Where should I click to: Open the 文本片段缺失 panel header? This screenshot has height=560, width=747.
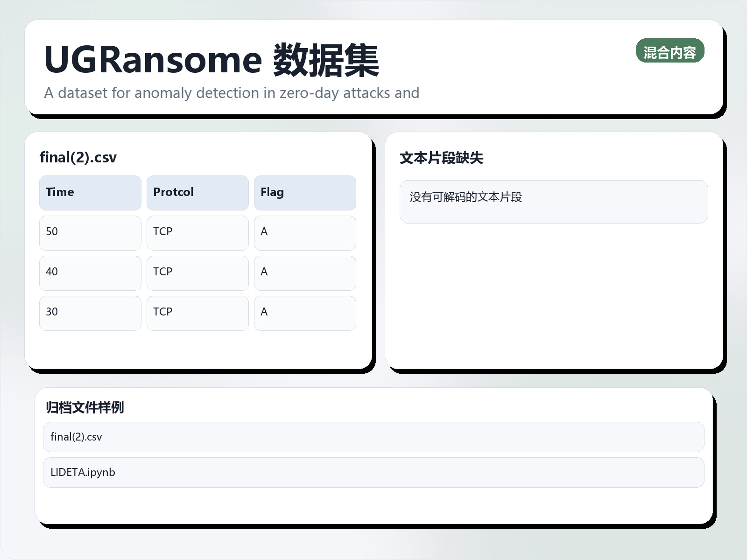[x=443, y=158]
